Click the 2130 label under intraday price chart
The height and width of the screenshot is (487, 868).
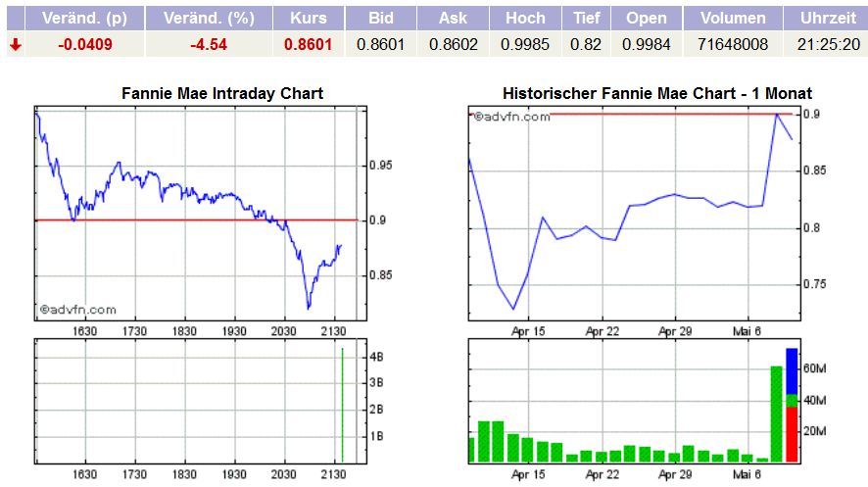pyautogui.click(x=334, y=331)
